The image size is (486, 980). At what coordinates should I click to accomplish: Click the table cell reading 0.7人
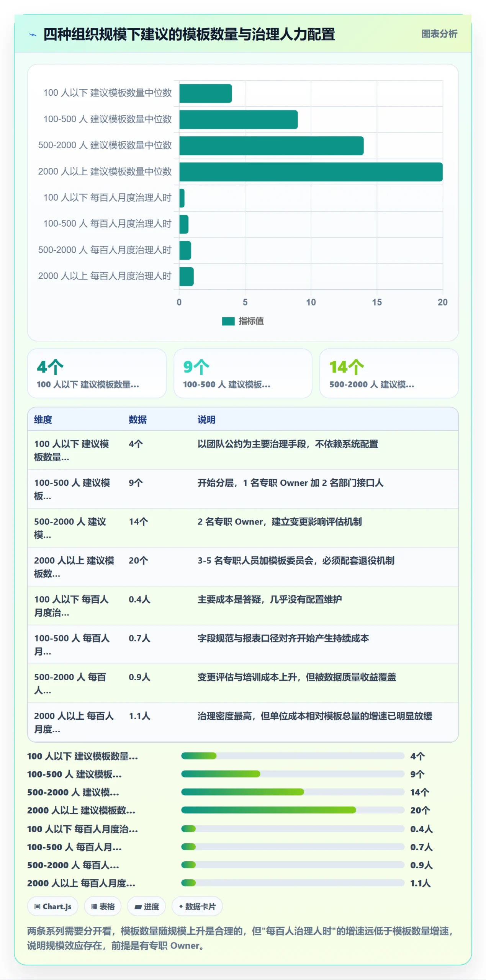(x=139, y=638)
